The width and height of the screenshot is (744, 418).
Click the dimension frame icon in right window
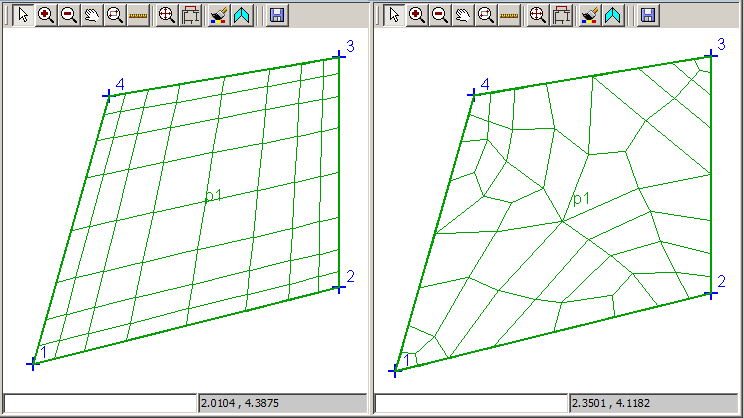(x=561, y=15)
